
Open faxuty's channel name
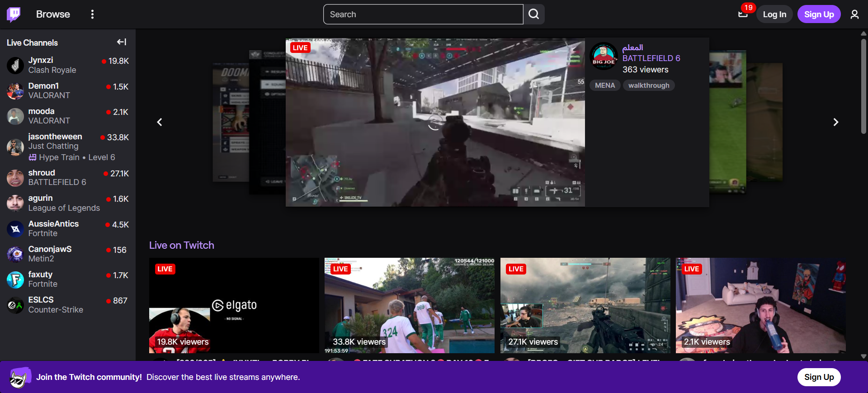point(40,275)
